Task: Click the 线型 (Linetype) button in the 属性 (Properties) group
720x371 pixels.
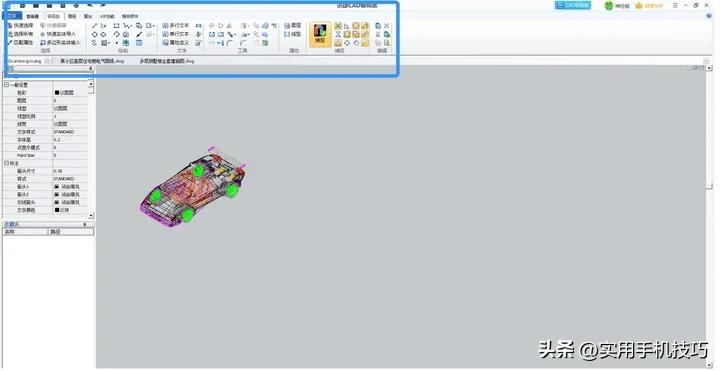Action: [x=293, y=34]
